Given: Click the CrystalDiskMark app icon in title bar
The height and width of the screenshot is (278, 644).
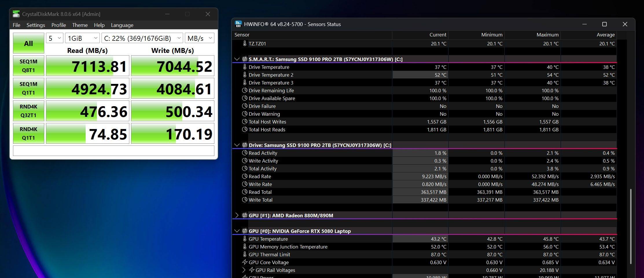Looking at the screenshot, I should 16,14.
